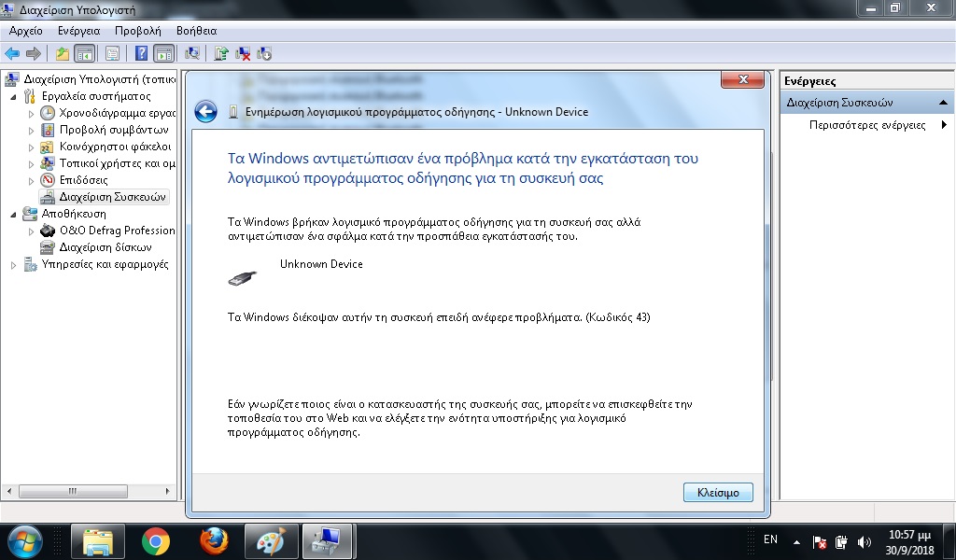Launch Google Chrome from the taskbar
956x560 pixels.
tap(156, 541)
